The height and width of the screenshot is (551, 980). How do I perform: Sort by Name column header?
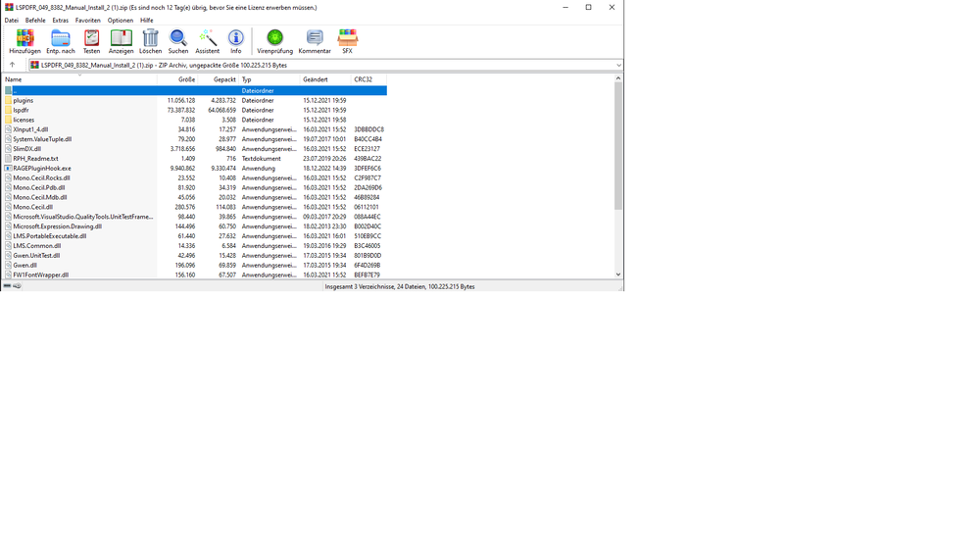[x=80, y=79]
